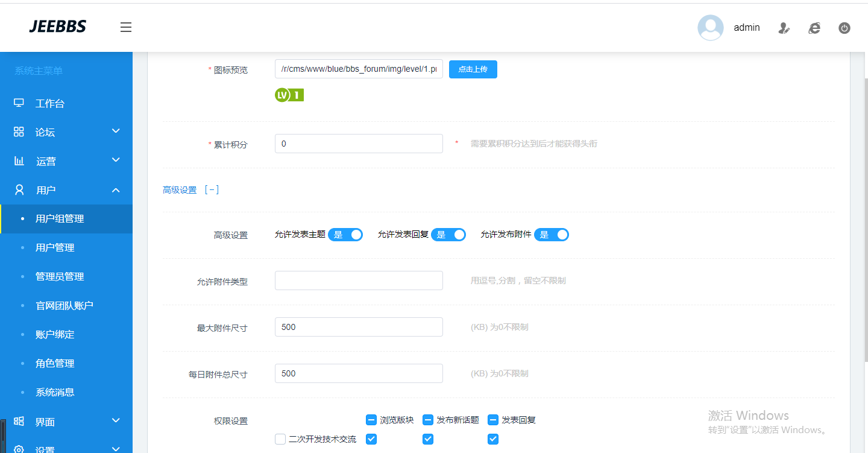Click the 论坛 grid icon
The image size is (868, 453).
[x=19, y=132]
